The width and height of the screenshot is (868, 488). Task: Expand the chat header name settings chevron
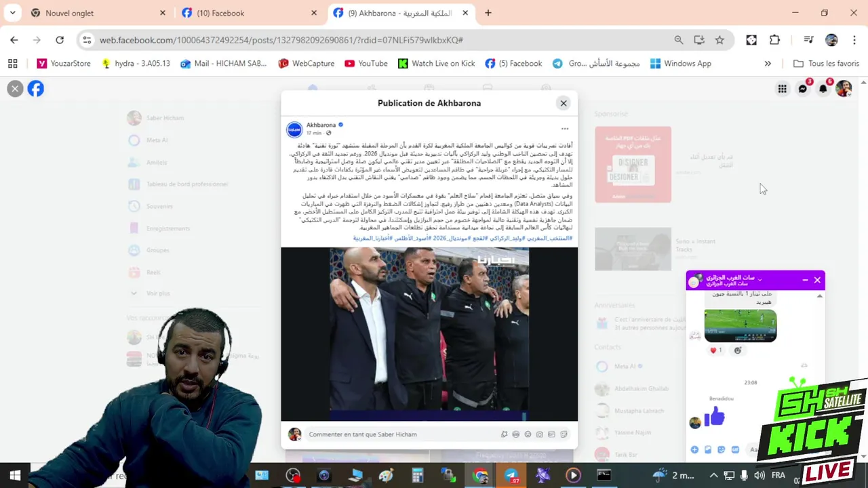click(759, 279)
